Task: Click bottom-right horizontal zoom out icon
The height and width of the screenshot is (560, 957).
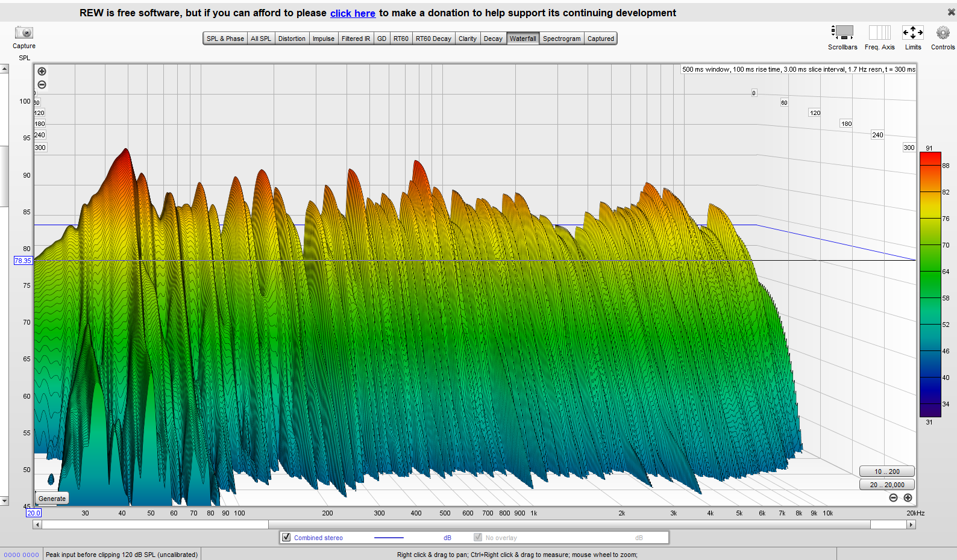Action: 893,497
